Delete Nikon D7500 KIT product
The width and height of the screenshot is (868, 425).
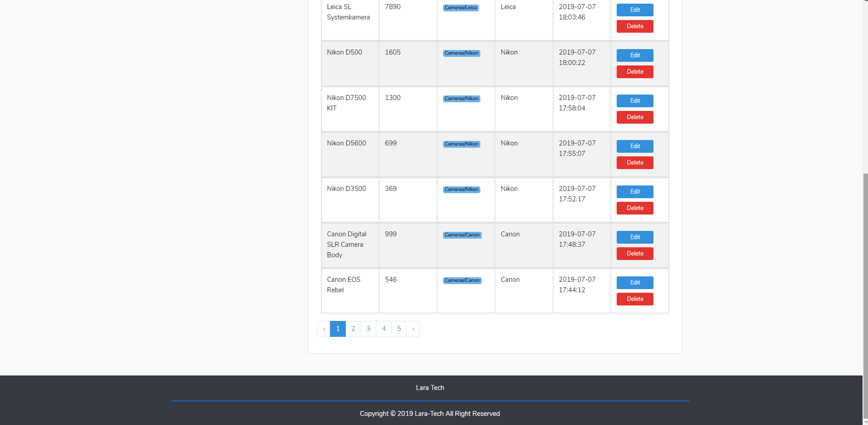click(x=635, y=117)
